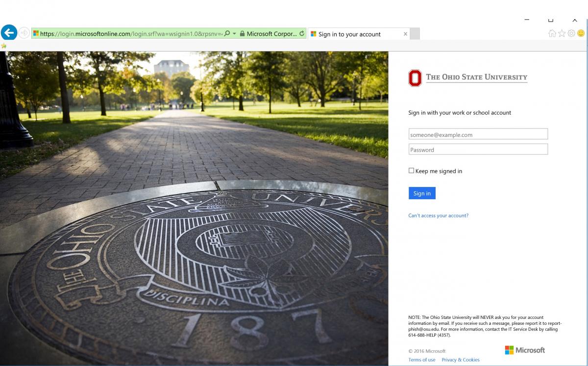Open the Terms of use link
The image size is (588, 366).
coord(422,360)
